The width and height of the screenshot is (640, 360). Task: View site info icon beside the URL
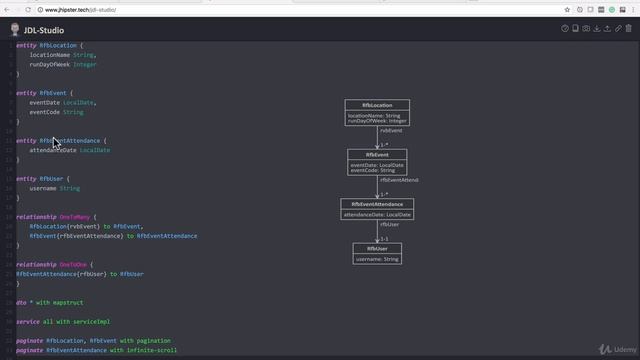pos(40,9)
